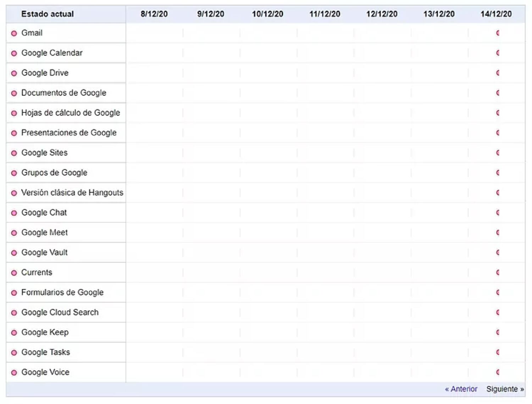Select the Google Sites service name

point(44,153)
